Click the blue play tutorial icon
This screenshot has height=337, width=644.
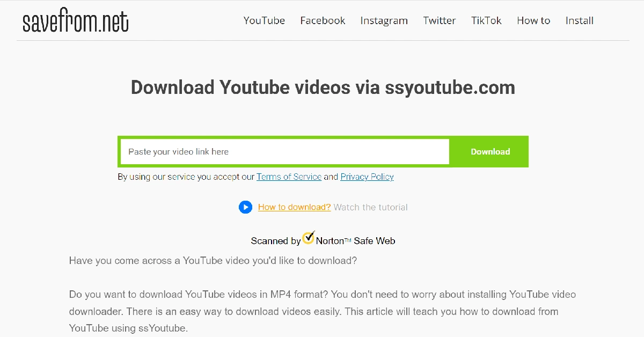click(x=245, y=207)
